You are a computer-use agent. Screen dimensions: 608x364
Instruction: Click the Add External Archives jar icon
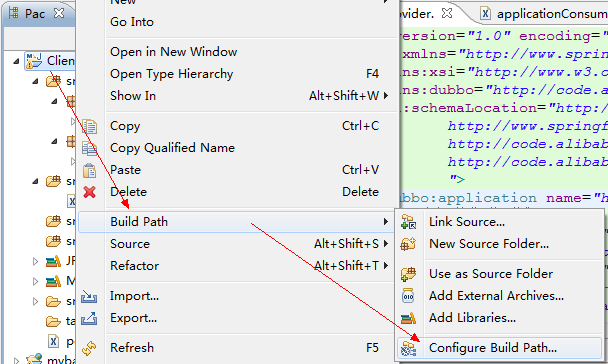coord(408,296)
